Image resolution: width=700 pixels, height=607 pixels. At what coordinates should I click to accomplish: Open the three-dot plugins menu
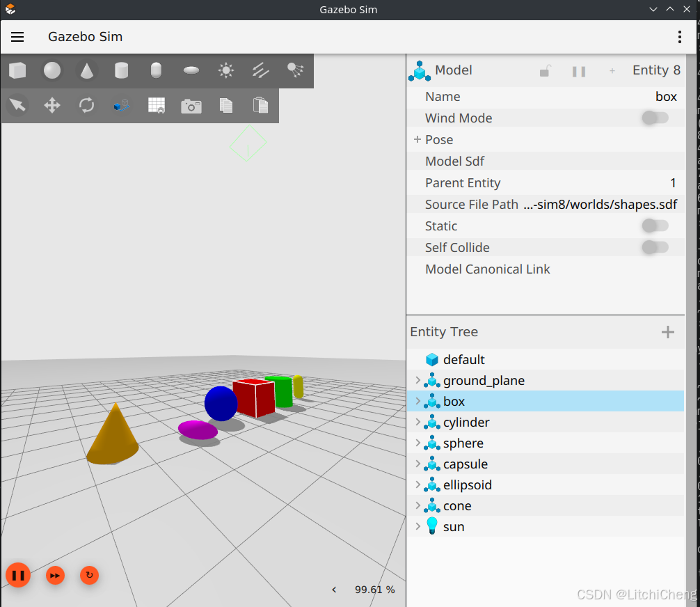[679, 37]
